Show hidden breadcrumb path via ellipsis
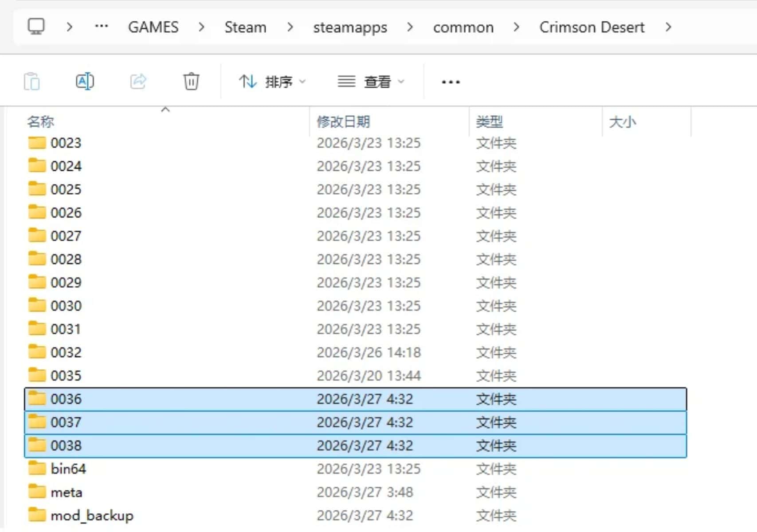757x532 pixels. coord(102,27)
